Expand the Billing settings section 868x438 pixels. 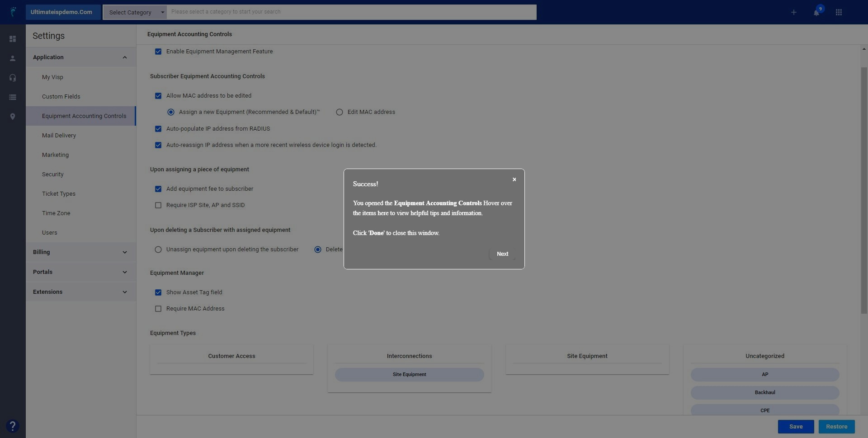tap(80, 252)
